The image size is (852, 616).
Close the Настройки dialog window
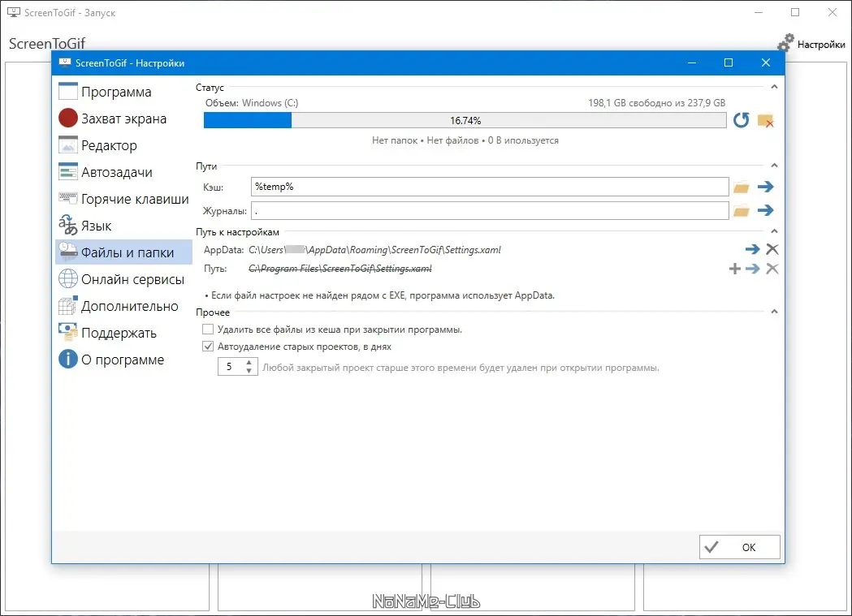coord(766,63)
